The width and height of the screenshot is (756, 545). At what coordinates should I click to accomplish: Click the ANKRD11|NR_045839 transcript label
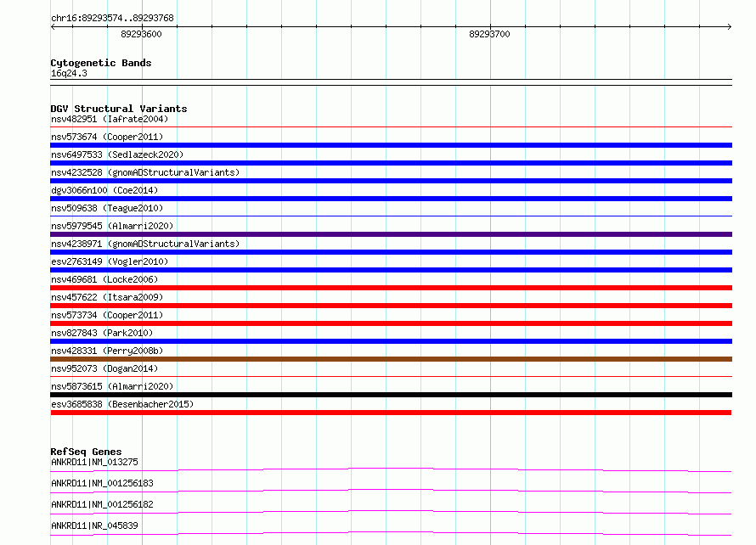tap(94, 525)
